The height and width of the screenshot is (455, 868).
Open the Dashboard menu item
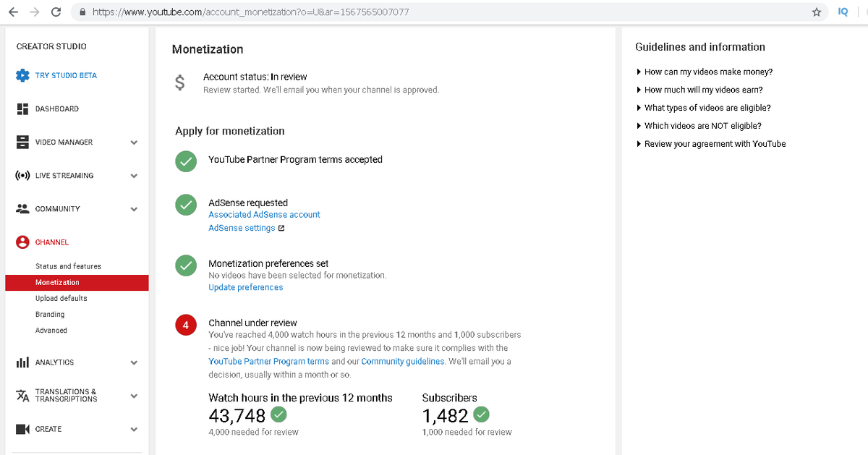(x=57, y=109)
